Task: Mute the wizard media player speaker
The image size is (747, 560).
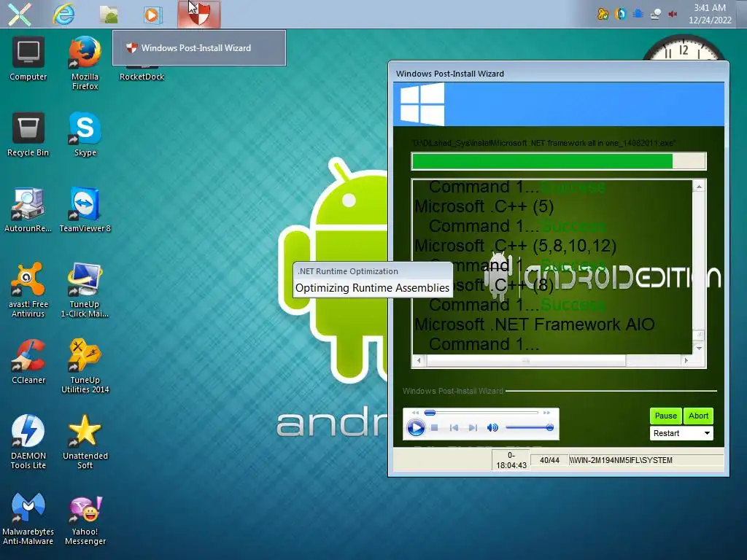Action: tap(492, 427)
